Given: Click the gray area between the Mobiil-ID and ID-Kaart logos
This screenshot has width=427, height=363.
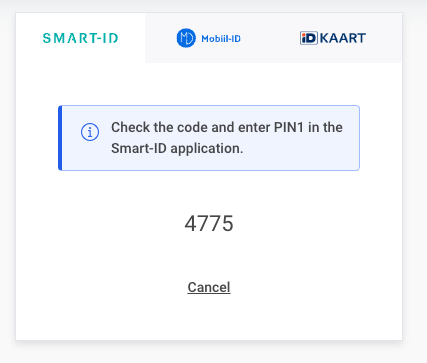Looking at the screenshot, I should [270, 38].
